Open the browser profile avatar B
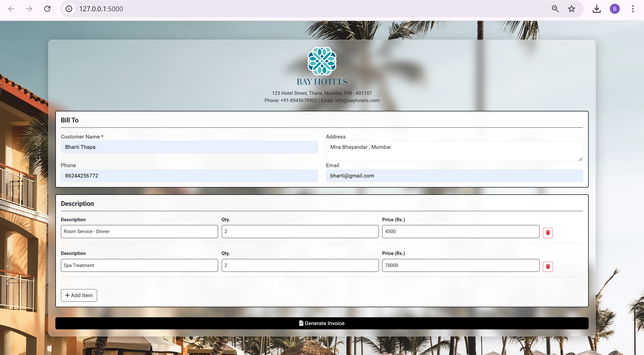 coord(615,9)
